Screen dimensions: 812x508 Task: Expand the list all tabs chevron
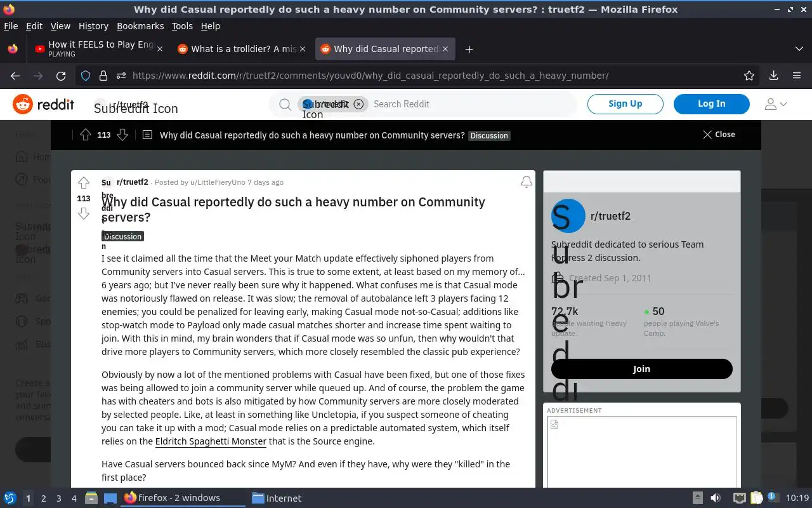799,49
